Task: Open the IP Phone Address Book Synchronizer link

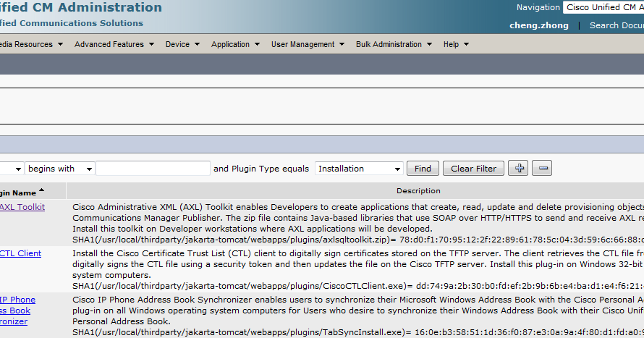Action: tap(17, 310)
